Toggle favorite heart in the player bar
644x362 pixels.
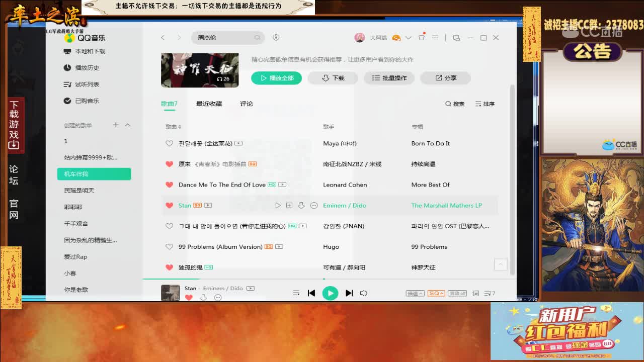(189, 298)
